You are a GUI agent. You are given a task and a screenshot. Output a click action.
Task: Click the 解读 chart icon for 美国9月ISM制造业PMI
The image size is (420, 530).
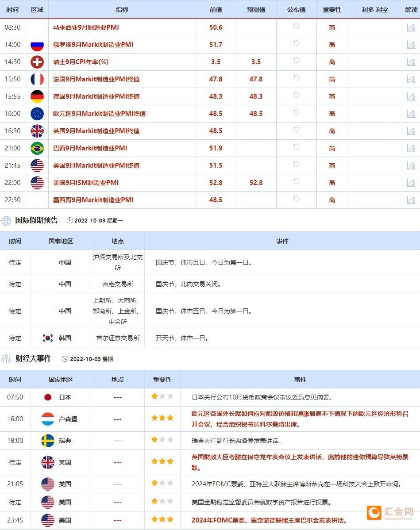pyautogui.click(x=412, y=182)
